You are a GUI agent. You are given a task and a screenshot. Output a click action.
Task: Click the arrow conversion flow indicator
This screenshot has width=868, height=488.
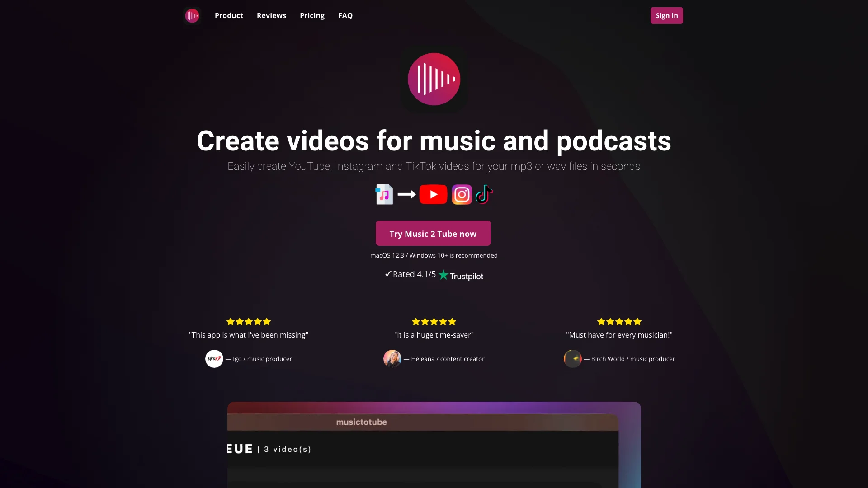pyautogui.click(x=406, y=194)
